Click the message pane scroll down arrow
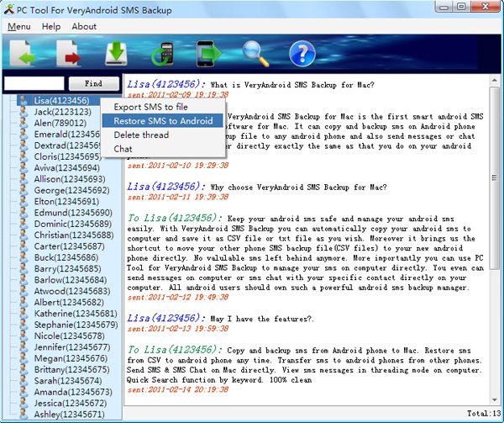 pos(495,400)
